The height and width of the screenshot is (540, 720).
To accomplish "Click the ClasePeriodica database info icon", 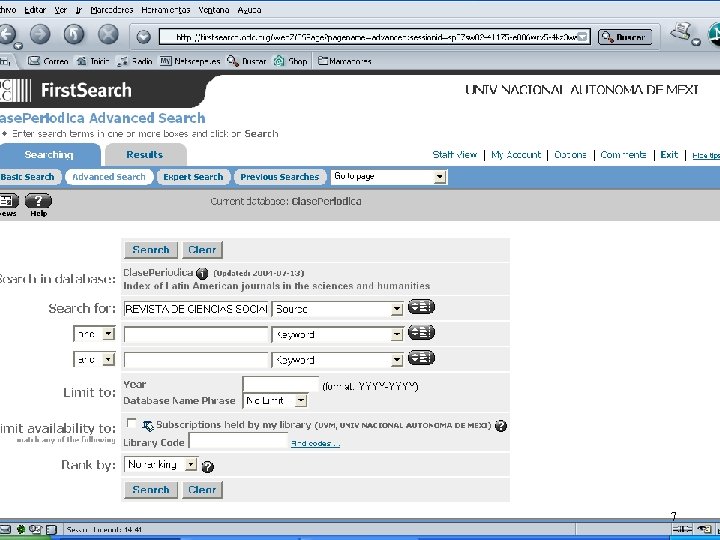I will point(202,273).
